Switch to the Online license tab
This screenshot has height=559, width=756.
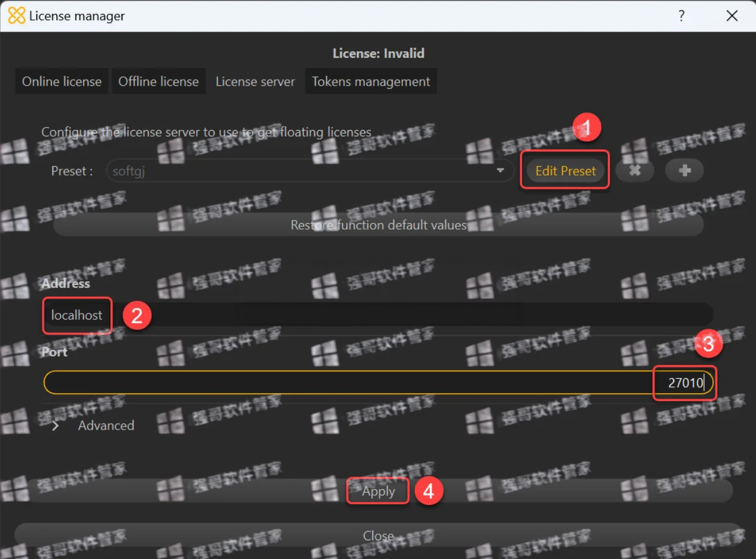pos(62,81)
